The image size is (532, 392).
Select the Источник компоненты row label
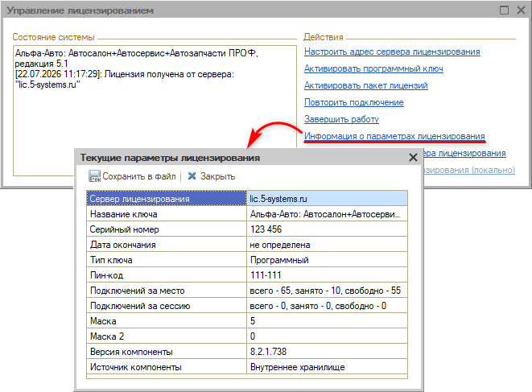pos(167,367)
